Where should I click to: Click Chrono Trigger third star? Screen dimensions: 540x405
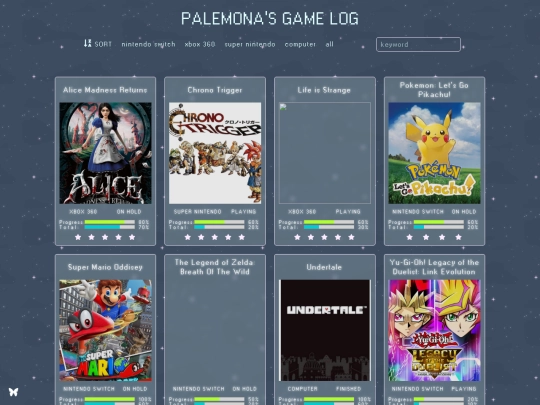pos(215,237)
